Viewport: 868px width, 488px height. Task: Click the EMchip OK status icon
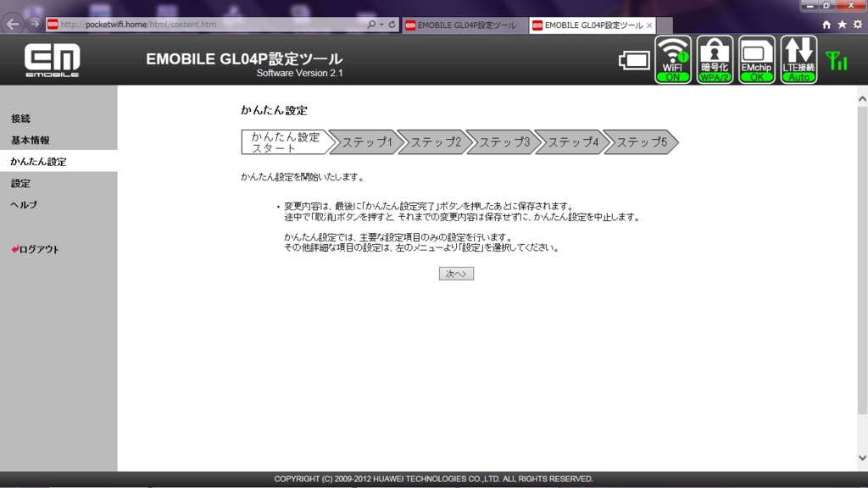756,60
